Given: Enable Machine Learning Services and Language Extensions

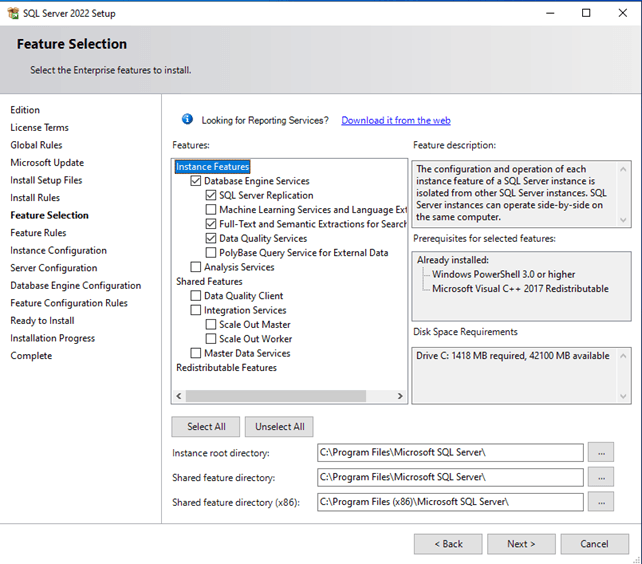Looking at the screenshot, I should 211,210.
